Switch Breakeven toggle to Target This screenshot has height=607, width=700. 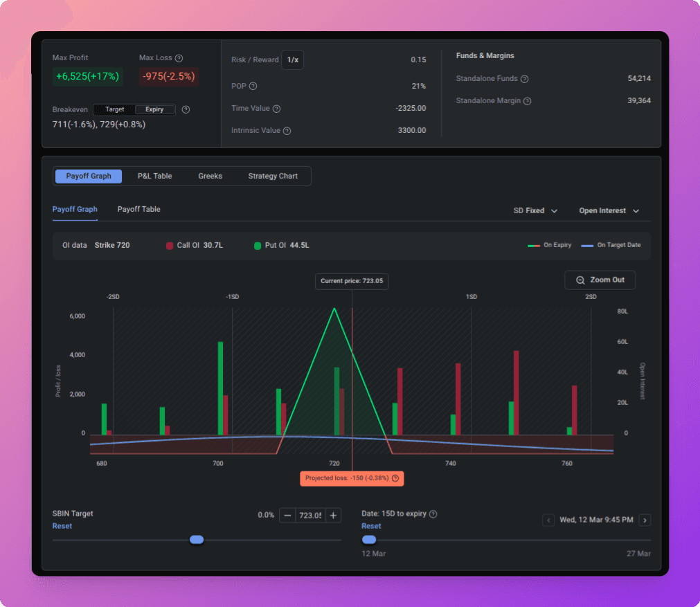[115, 109]
